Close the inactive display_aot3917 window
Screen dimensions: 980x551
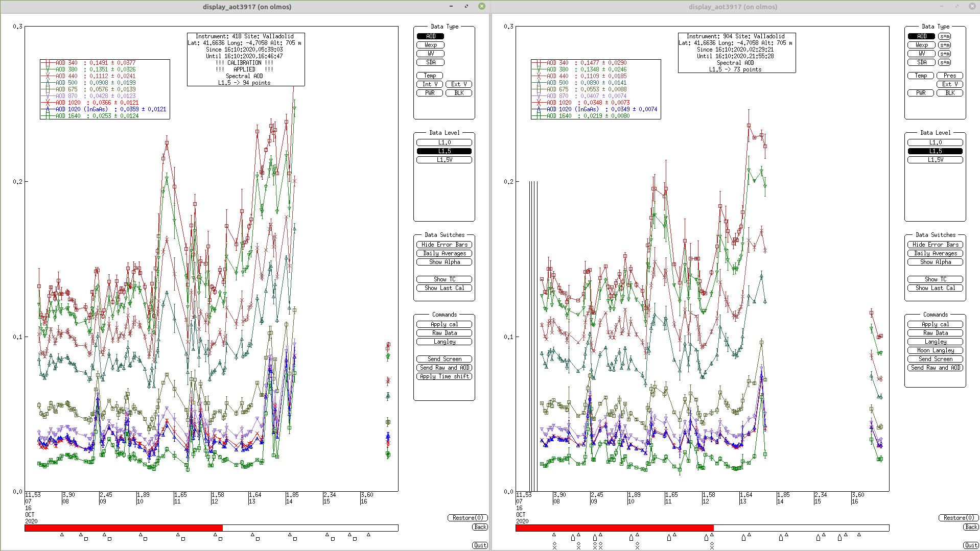click(x=972, y=6)
